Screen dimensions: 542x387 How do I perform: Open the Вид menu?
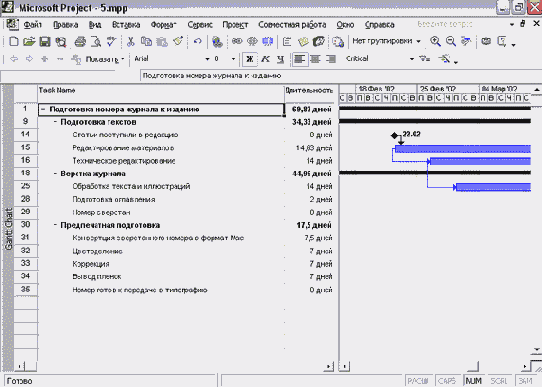(x=95, y=25)
